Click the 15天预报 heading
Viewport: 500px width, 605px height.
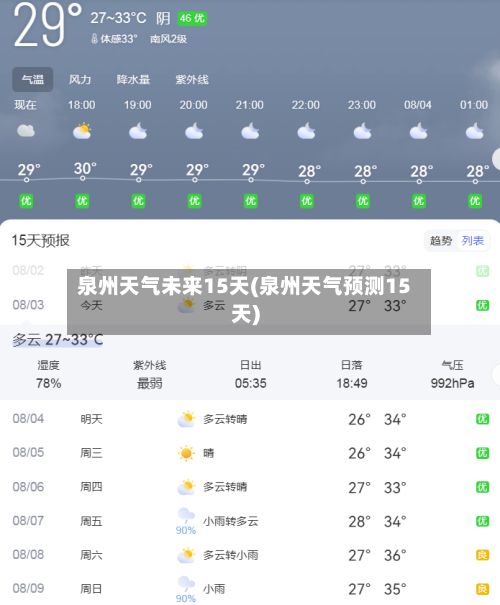click(x=41, y=240)
